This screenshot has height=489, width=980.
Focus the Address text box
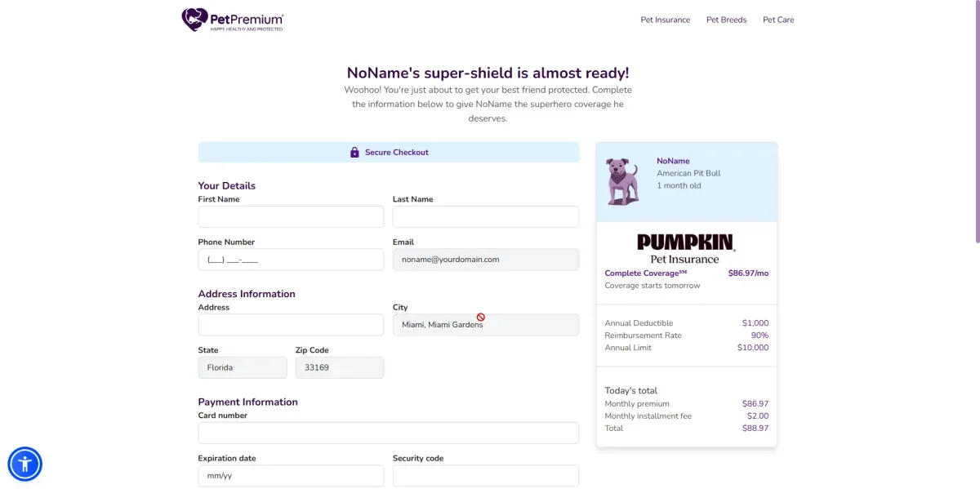pyautogui.click(x=291, y=325)
